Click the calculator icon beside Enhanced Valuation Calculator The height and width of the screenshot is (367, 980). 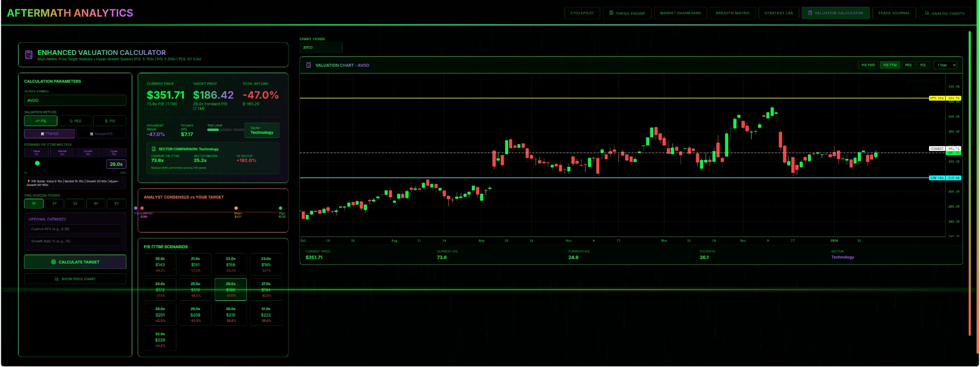(28, 55)
